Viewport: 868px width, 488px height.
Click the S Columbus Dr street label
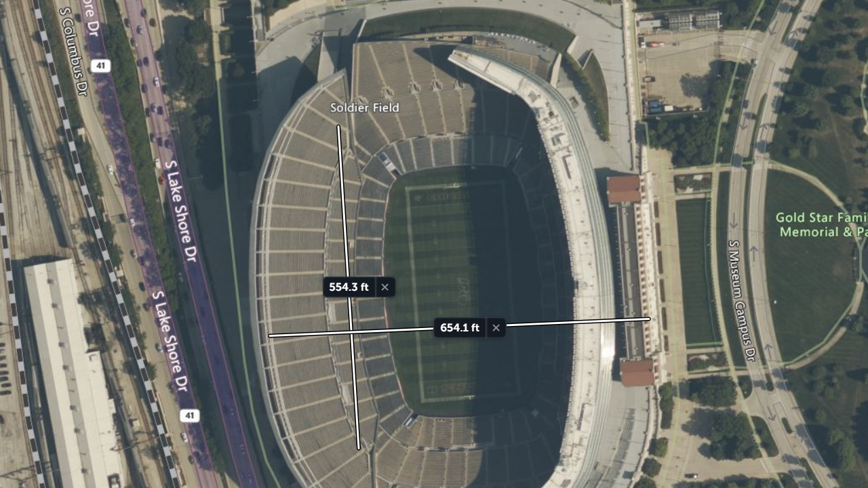[x=73, y=52]
